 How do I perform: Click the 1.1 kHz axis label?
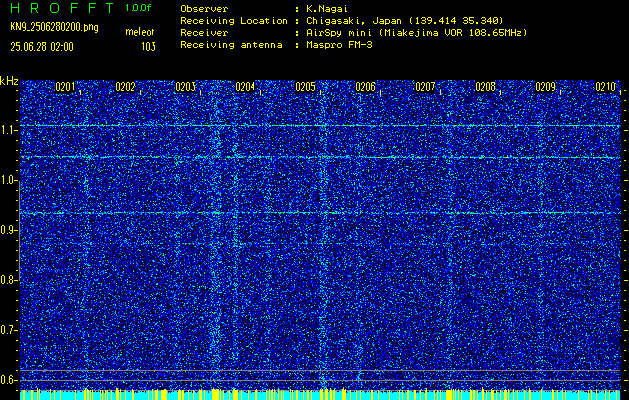click(8, 130)
